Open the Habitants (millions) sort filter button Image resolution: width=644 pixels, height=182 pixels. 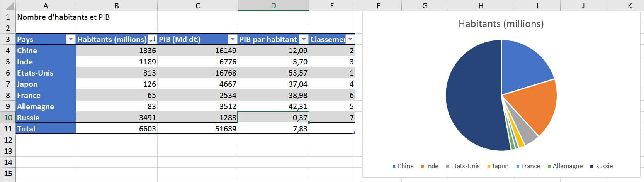(x=152, y=39)
